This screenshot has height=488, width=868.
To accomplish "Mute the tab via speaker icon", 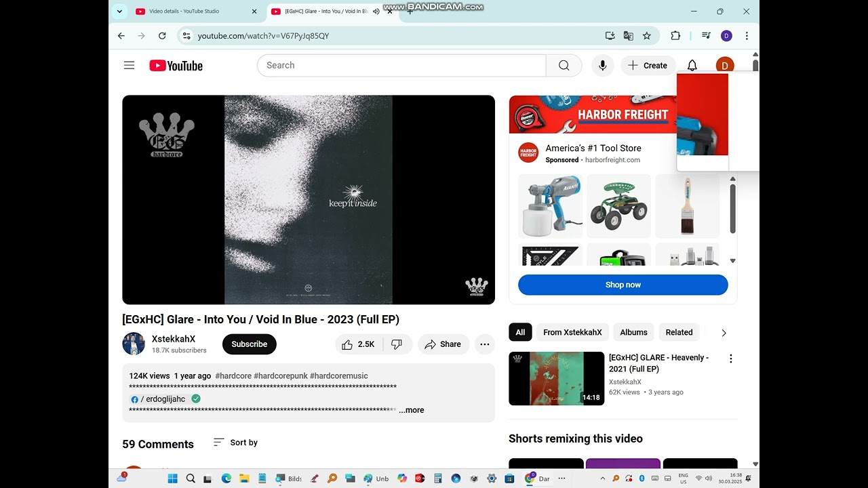I will coord(376,12).
